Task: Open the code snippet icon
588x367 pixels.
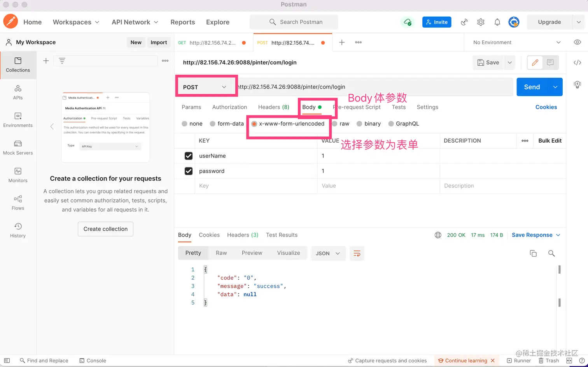Action: 577,63
